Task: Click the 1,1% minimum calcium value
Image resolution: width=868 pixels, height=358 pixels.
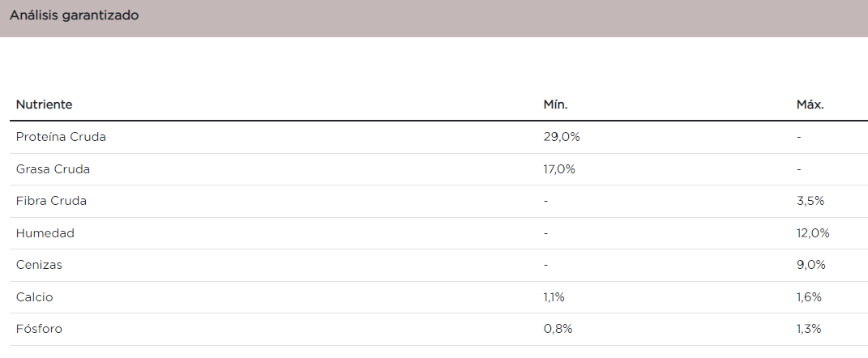Action: pyautogui.click(x=554, y=297)
